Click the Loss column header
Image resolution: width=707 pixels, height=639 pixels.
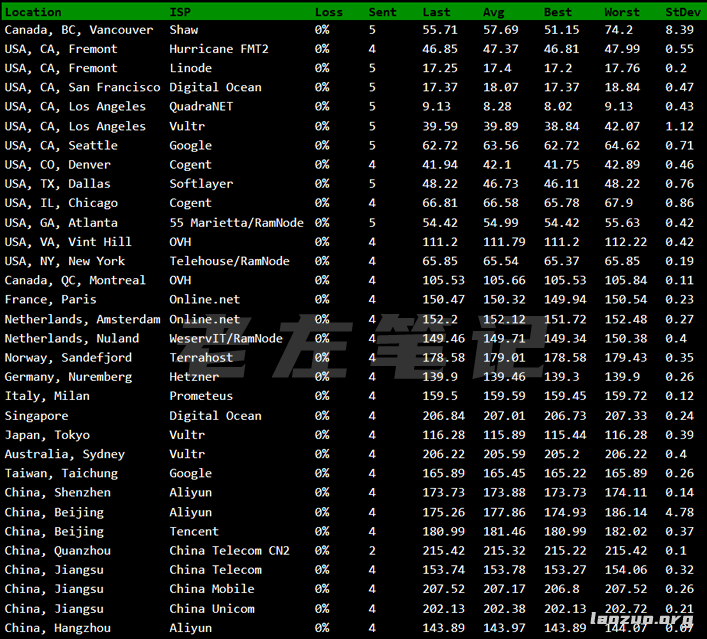(x=329, y=12)
